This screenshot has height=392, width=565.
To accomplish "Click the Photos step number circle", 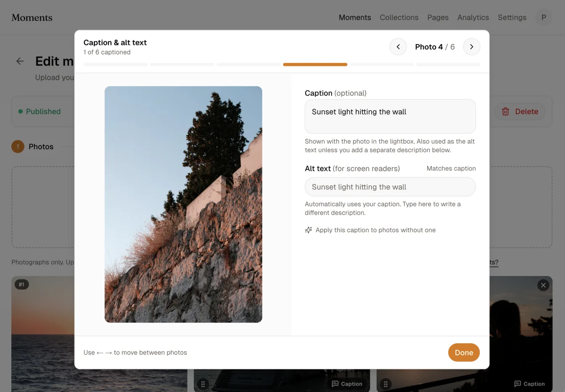I will pyautogui.click(x=18, y=147).
